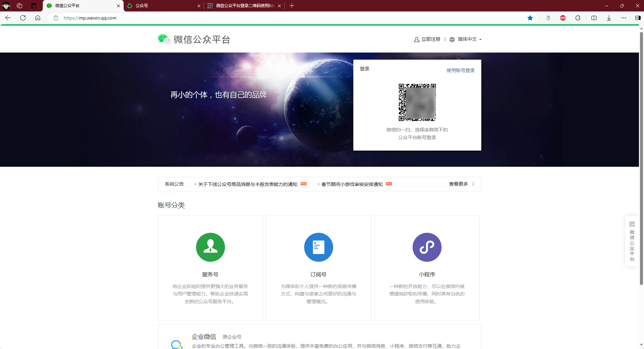Close the 微信公众平台登录二维码 tab

[279, 6]
